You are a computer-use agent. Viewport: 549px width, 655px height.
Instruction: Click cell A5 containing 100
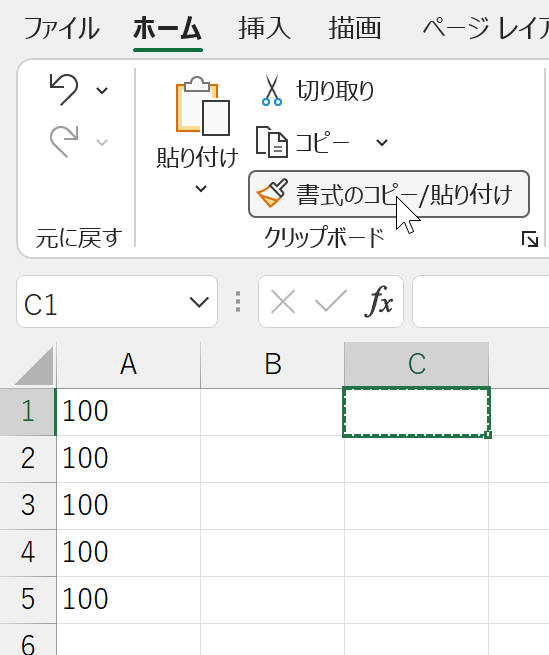pyautogui.click(x=128, y=600)
